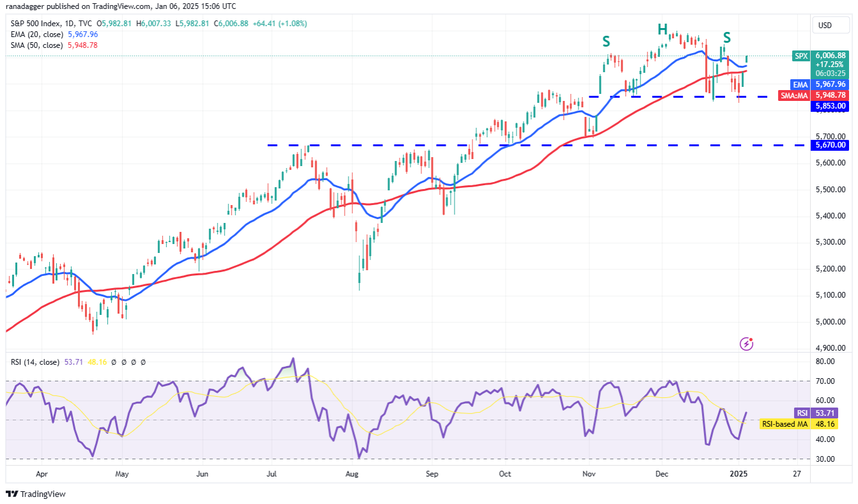
Task: Click the 27 date axis label
Action: (x=797, y=475)
